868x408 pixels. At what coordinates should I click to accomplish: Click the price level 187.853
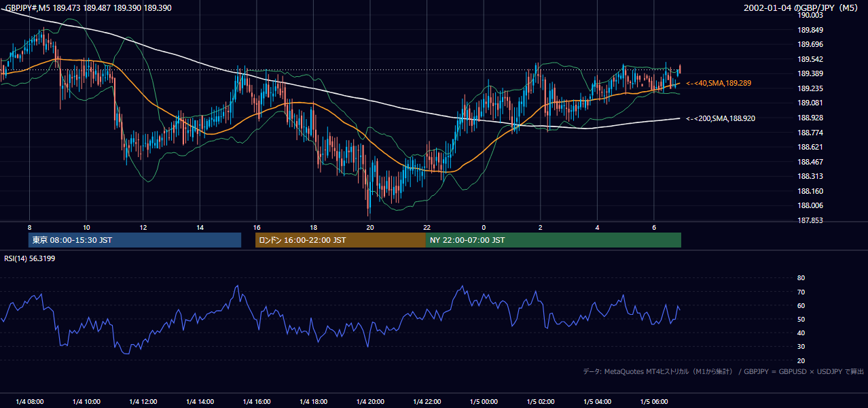pyautogui.click(x=811, y=220)
